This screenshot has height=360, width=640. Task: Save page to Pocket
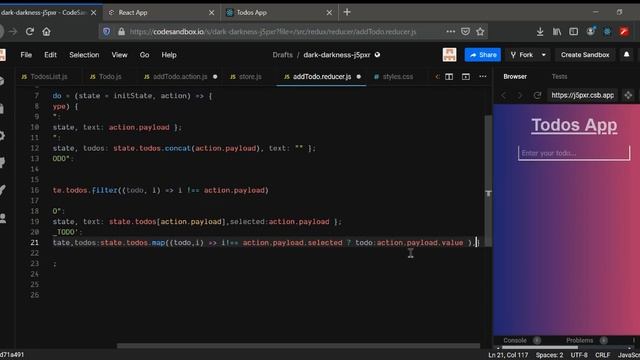click(465, 31)
